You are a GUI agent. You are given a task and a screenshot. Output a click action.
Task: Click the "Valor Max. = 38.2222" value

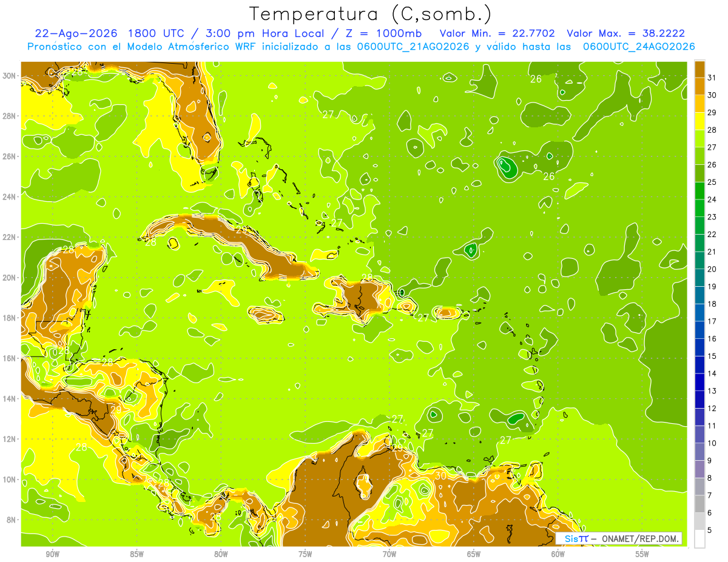(x=625, y=33)
